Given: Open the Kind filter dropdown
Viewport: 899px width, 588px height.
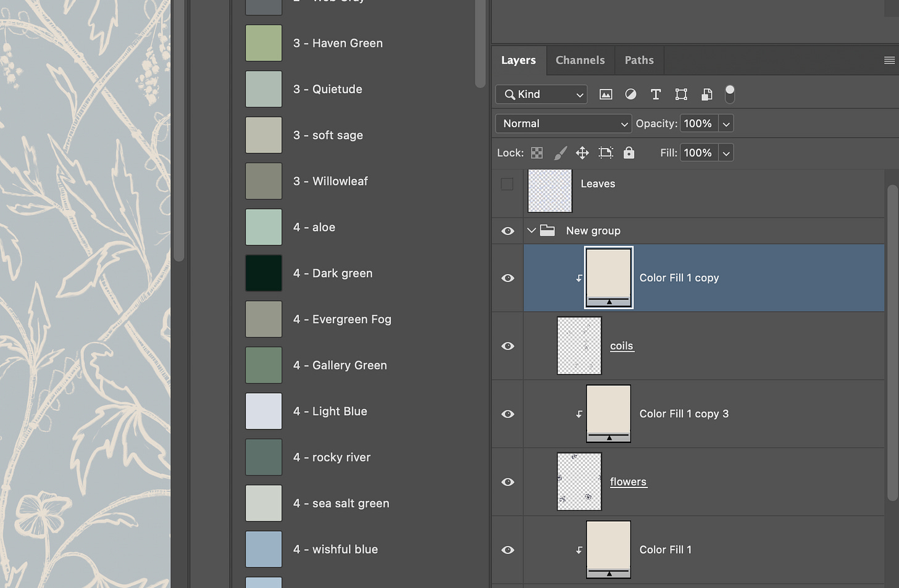Looking at the screenshot, I should (x=541, y=94).
